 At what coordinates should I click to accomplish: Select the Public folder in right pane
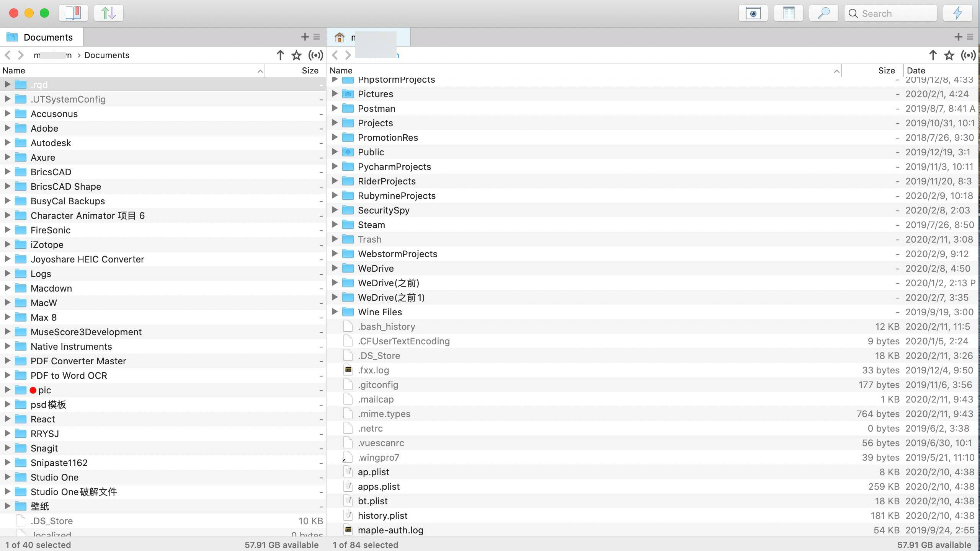[652, 152]
